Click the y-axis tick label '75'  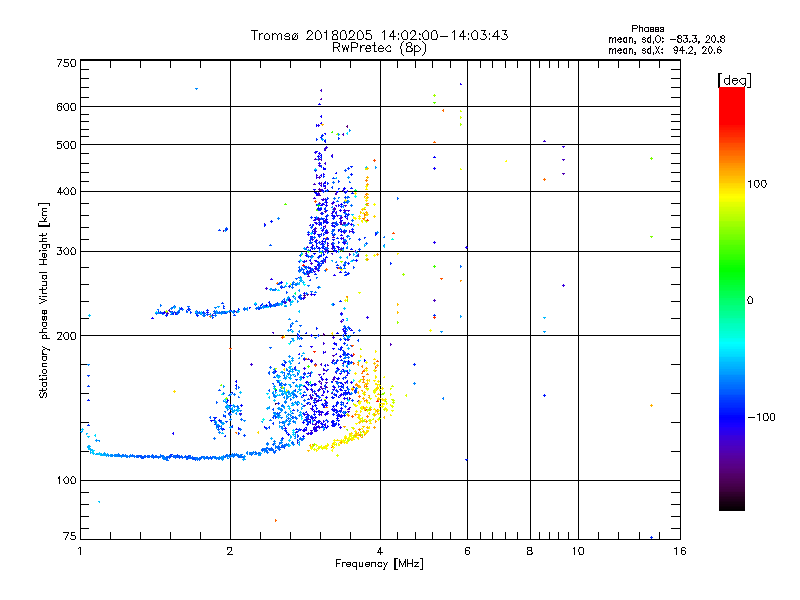(70, 536)
